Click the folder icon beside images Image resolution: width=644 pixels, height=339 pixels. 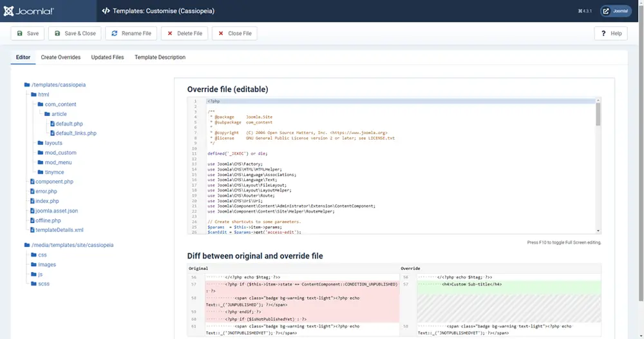pos(33,265)
